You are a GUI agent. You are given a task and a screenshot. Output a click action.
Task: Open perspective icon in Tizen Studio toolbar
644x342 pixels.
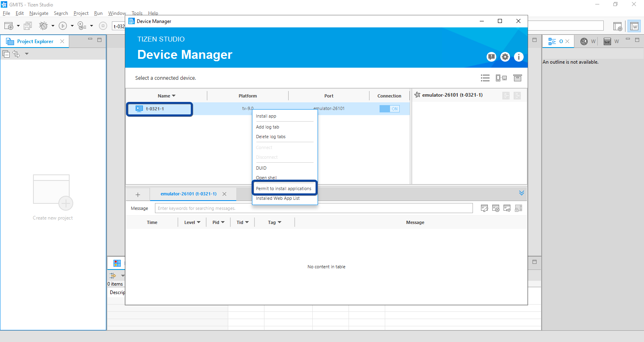(617, 26)
